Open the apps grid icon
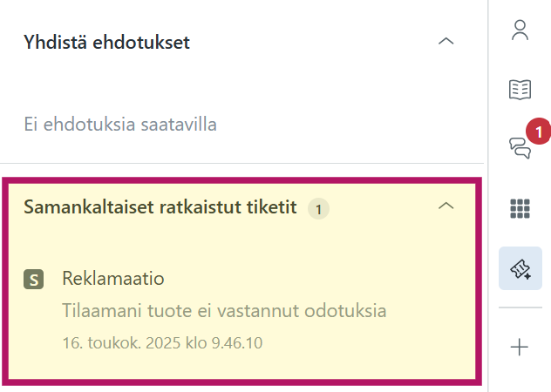551x392 pixels. pyautogui.click(x=520, y=208)
